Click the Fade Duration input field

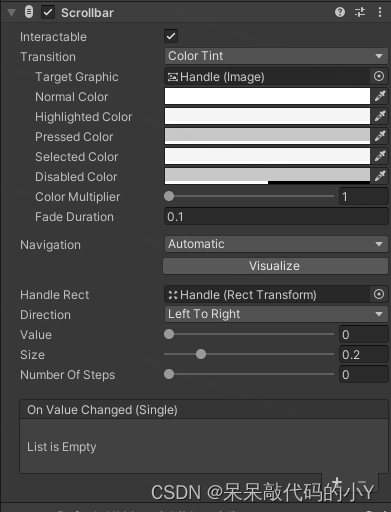coord(276,217)
